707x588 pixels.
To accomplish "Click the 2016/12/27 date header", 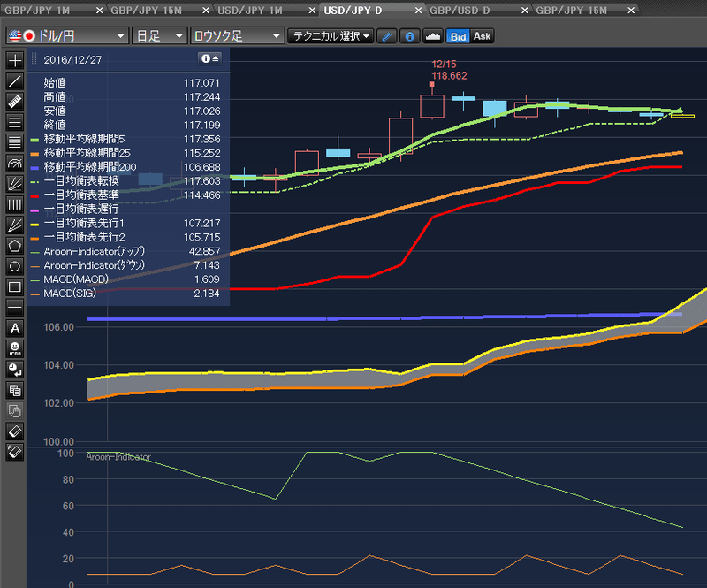I will coord(72,59).
